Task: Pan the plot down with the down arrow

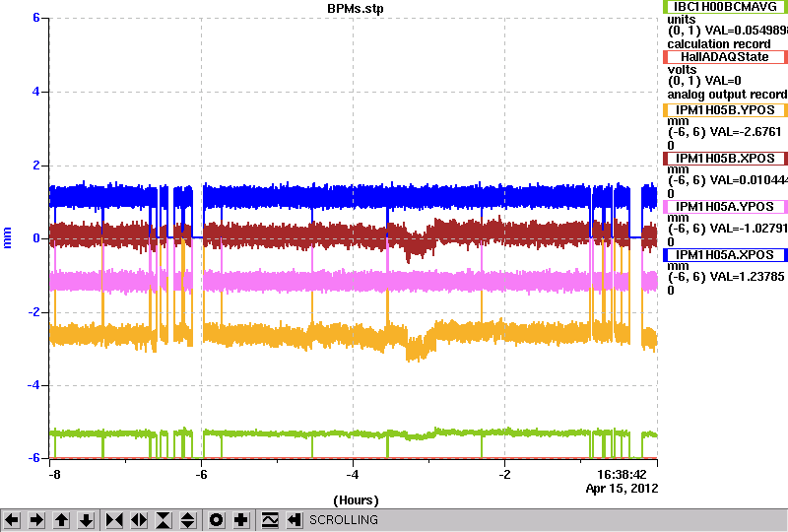Action: tap(86, 520)
